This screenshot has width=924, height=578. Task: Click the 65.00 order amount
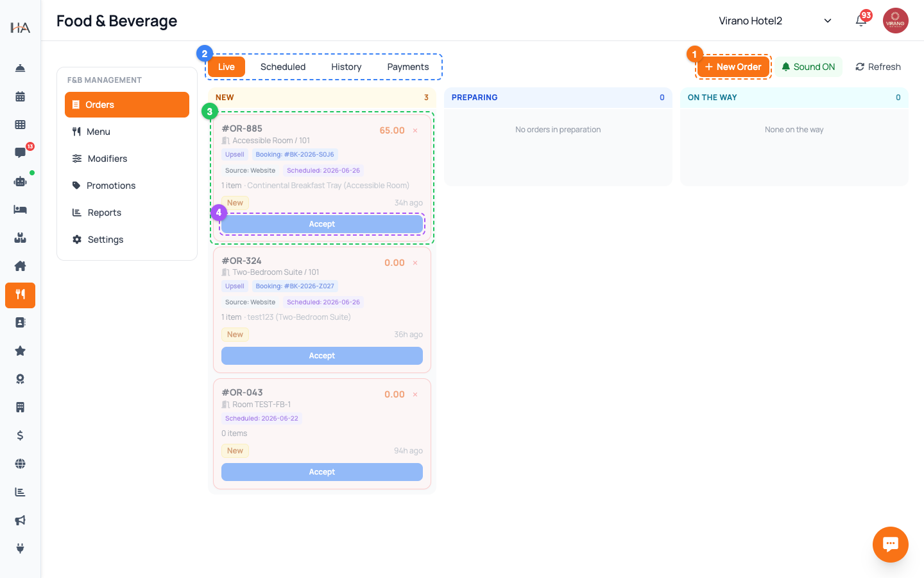(392, 130)
